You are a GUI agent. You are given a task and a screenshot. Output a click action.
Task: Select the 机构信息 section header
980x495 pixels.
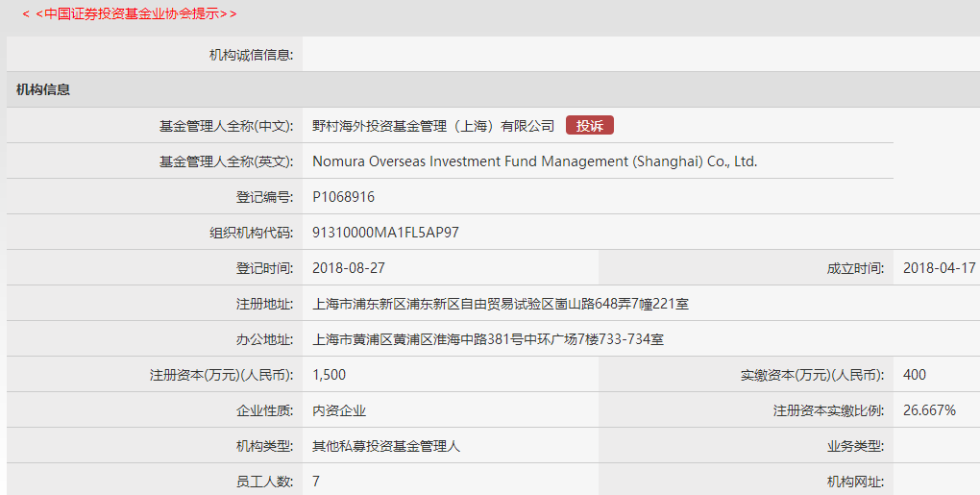[43, 89]
